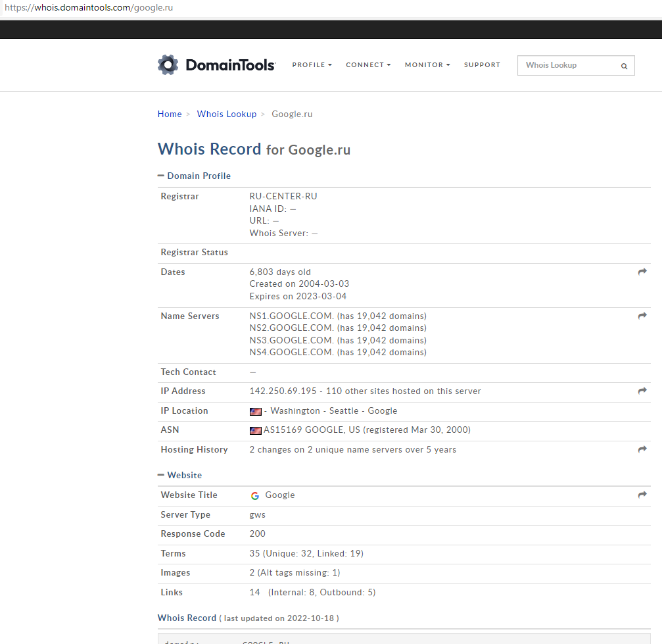
Task: Click the browser address bar URL
Action: [x=89, y=8]
